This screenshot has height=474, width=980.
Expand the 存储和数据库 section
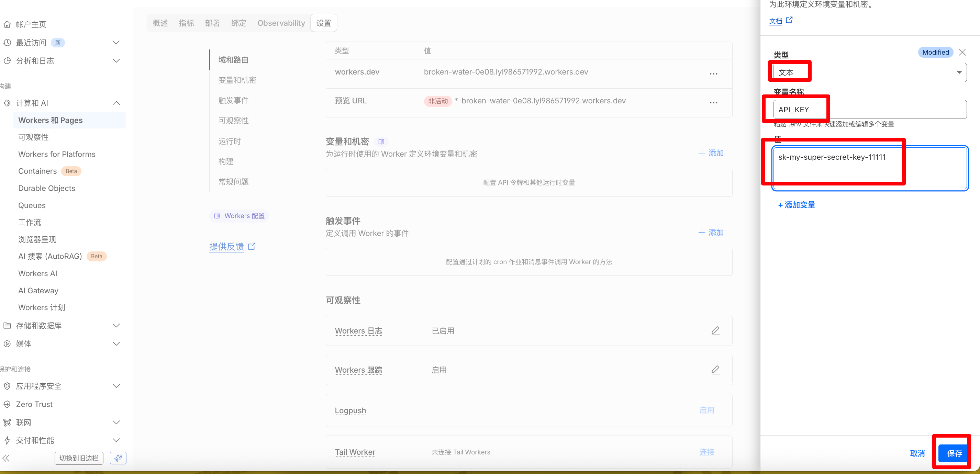[116, 326]
